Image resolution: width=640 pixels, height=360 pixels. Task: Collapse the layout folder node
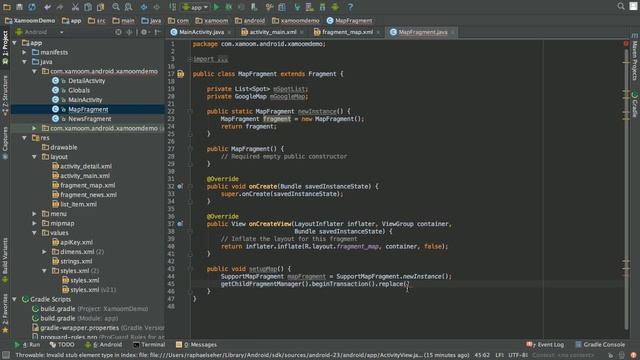coord(34,157)
